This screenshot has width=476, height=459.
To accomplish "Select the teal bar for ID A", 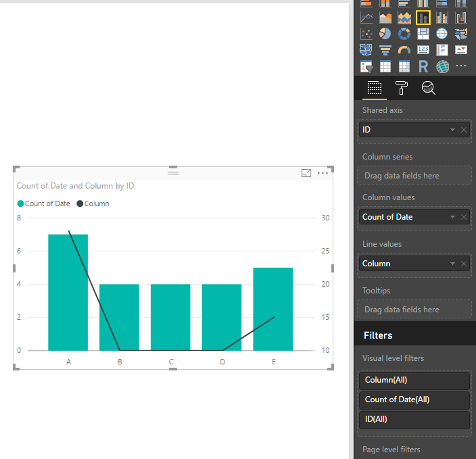I will point(68,293).
